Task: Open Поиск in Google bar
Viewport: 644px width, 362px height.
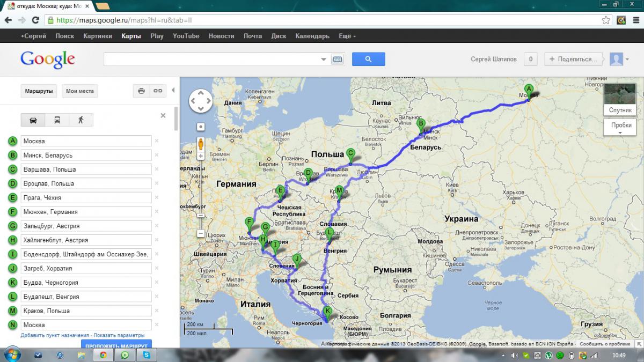Action: (64, 36)
